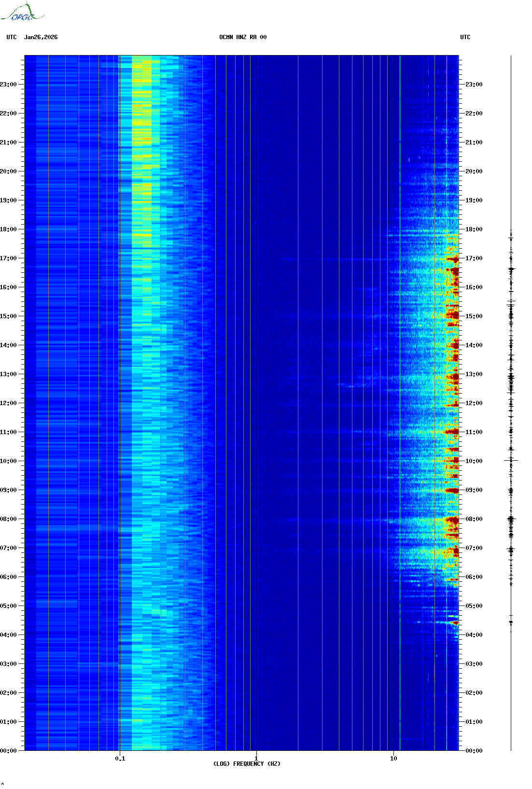Click 19:00 on the left time axis
The image size is (532, 789).
8,200
